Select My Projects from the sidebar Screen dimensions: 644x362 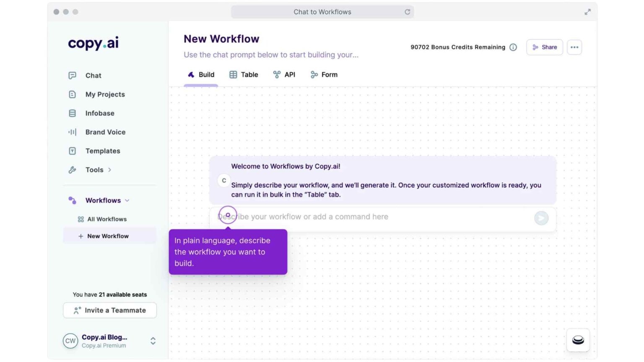[105, 94]
